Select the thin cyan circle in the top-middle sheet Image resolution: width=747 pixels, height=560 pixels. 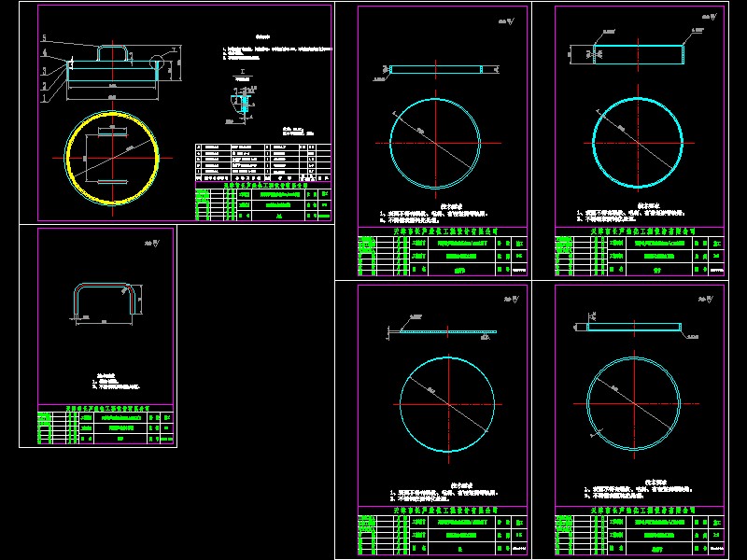435,144
